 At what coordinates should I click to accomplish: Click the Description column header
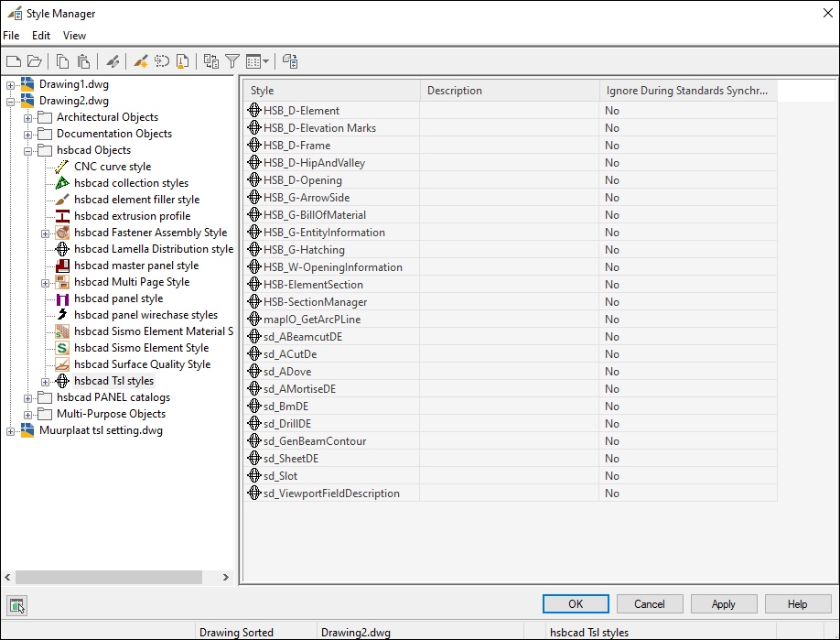(510, 91)
